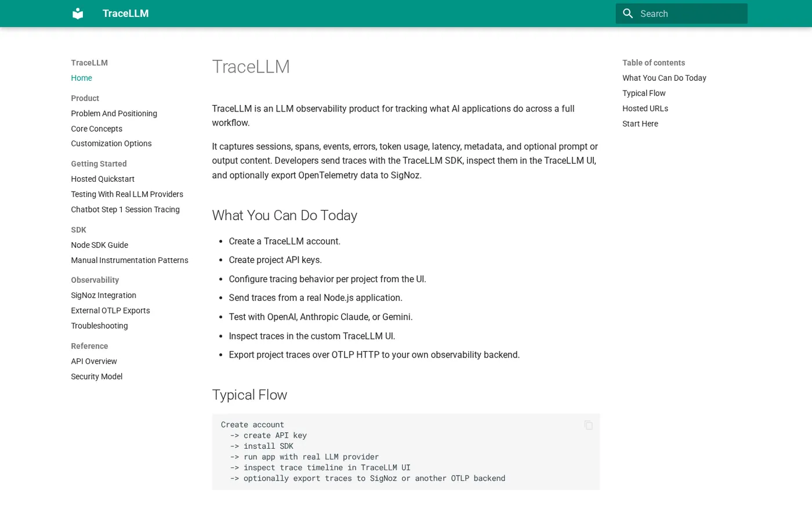Open the Security Model page
The image size is (812, 508).
click(96, 376)
